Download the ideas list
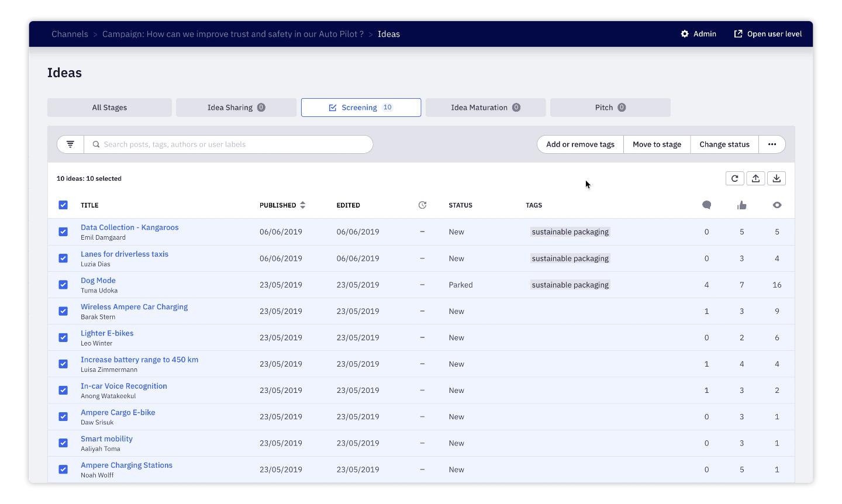Image resolution: width=842 pixels, height=504 pixels. tap(777, 178)
